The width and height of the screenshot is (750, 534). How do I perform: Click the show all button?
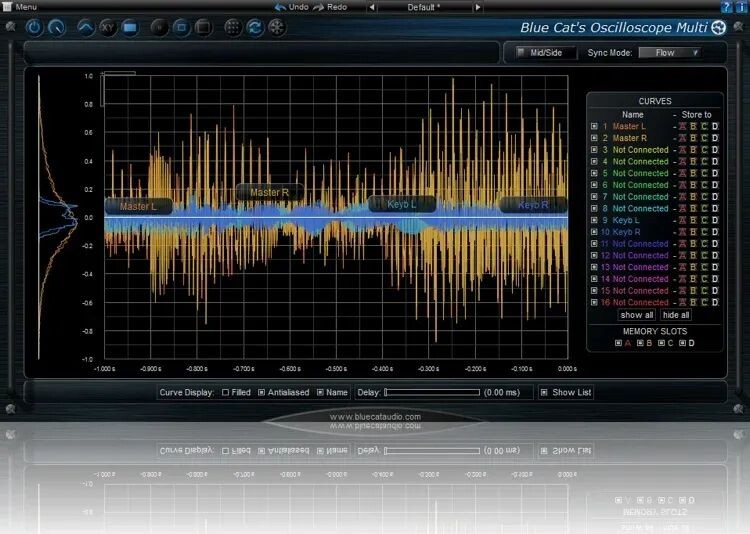pos(636,315)
